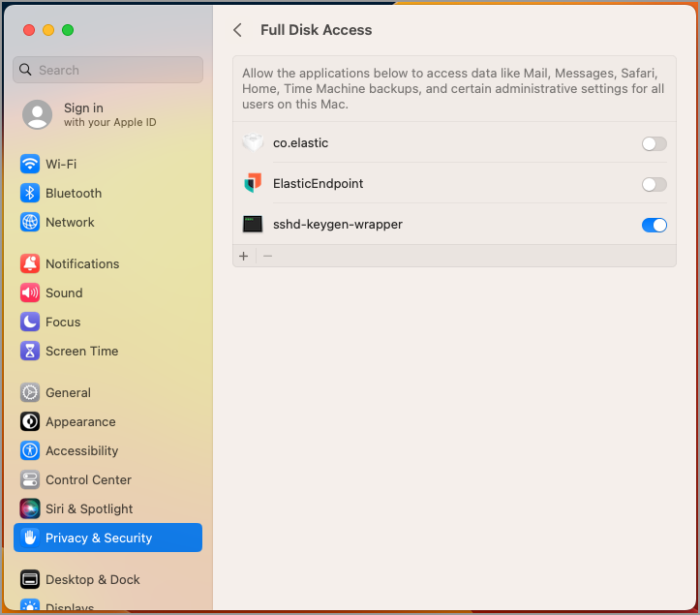Click the Sound speaker icon
The image size is (700, 615).
tap(30, 292)
